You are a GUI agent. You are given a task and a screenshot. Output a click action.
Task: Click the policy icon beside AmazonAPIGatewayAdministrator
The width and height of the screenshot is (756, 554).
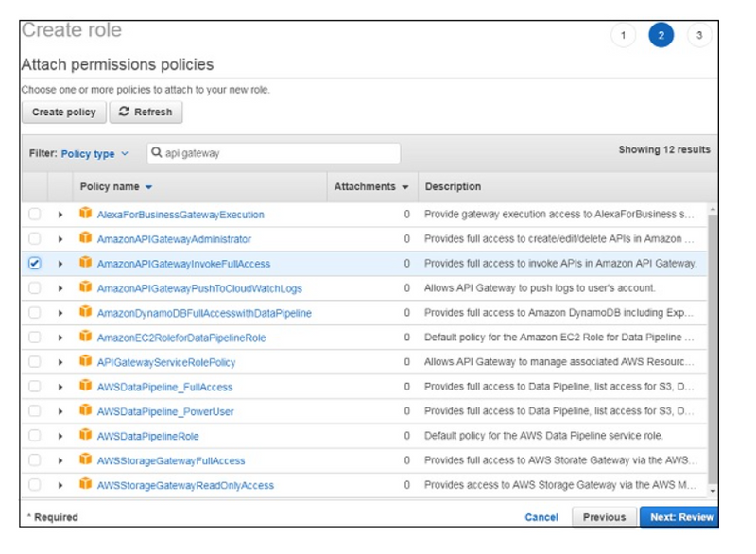tap(85, 239)
